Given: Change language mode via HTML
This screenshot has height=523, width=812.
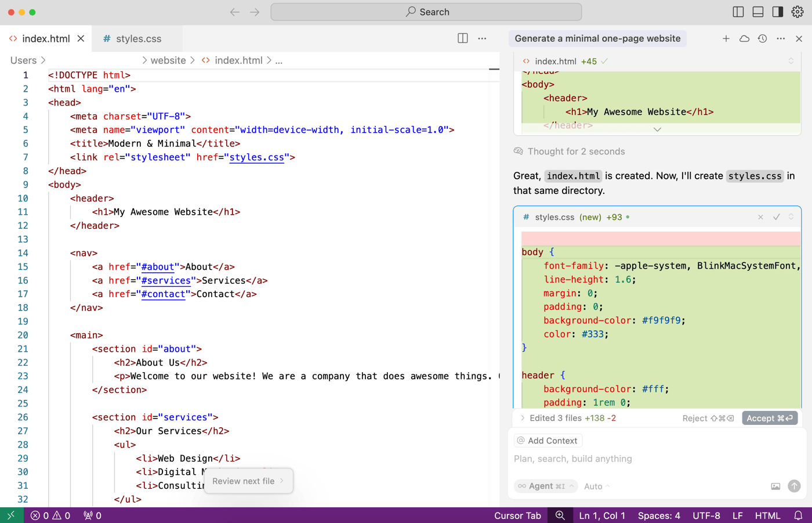Looking at the screenshot, I should [767, 515].
